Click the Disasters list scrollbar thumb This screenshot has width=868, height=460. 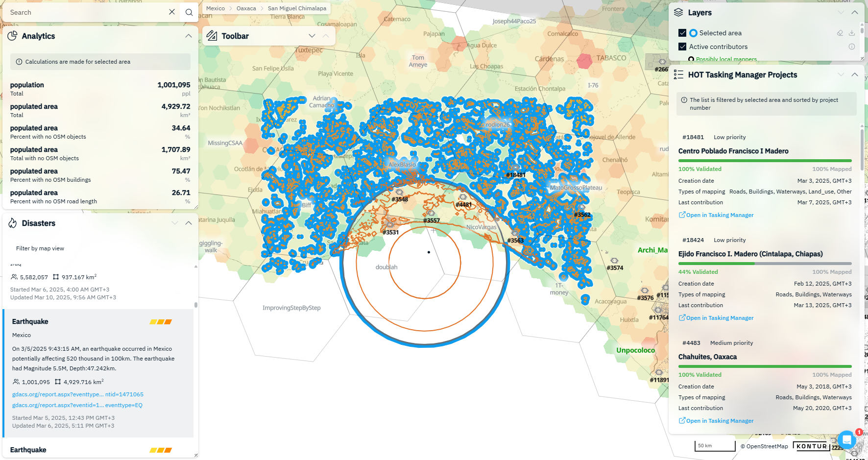[196, 305]
